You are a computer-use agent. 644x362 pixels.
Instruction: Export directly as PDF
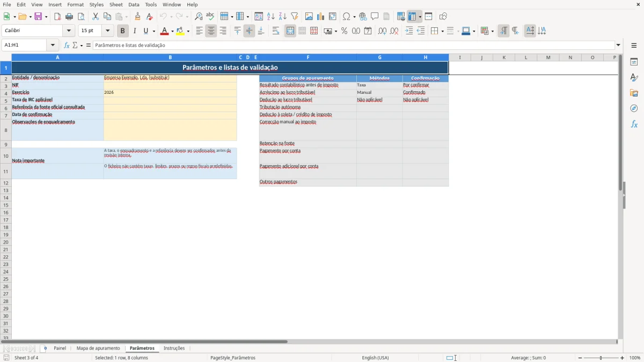point(57,17)
